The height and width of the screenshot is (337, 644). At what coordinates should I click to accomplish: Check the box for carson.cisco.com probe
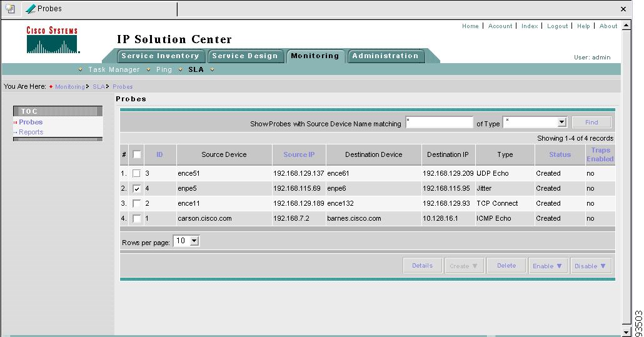(x=137, y=218)
